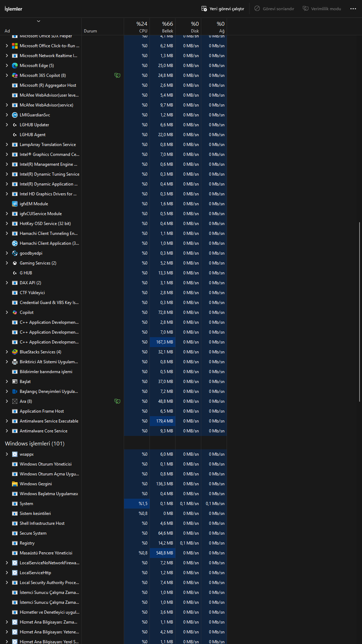Click the LGHUB Updater icon

click(x=15, y=125)
